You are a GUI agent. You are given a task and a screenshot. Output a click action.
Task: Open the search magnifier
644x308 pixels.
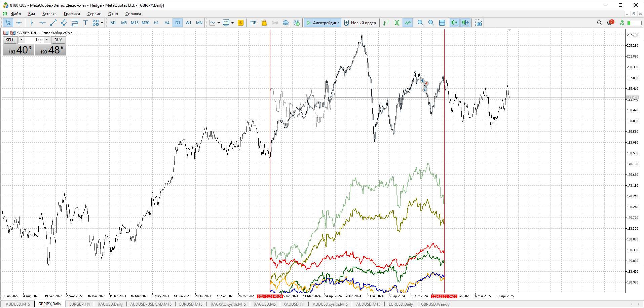point(599,23)
